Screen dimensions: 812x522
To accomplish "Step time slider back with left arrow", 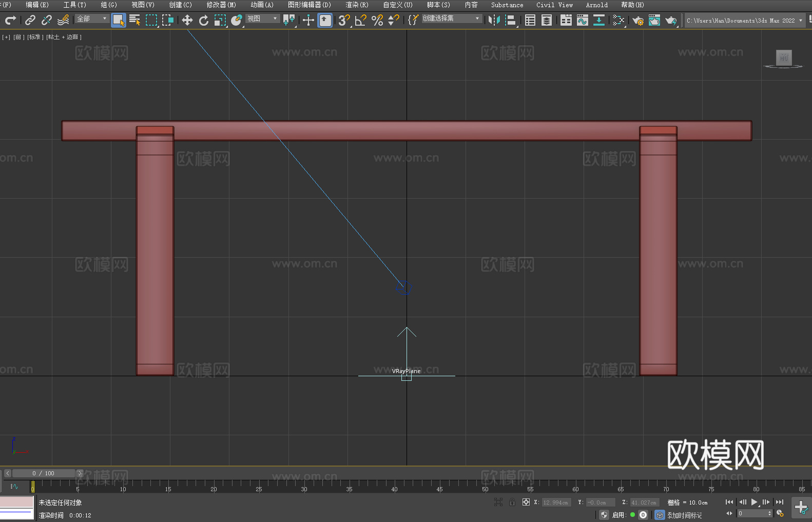I will point(8,473).
